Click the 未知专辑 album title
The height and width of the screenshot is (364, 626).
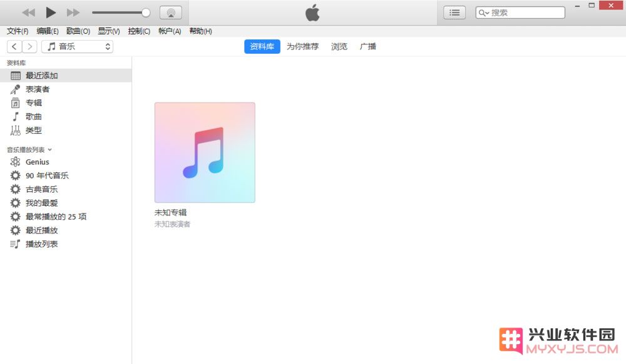tap(170, 213)
